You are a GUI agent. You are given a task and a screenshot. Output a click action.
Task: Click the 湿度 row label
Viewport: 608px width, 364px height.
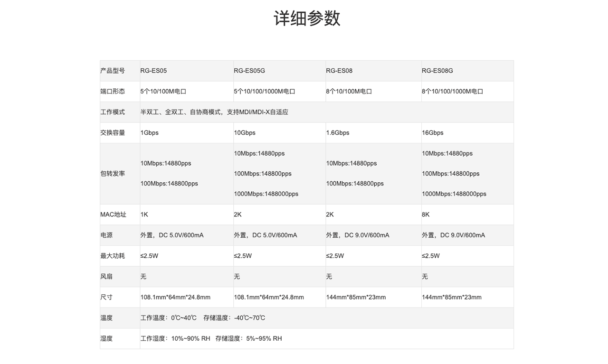[x=106, y=339]
